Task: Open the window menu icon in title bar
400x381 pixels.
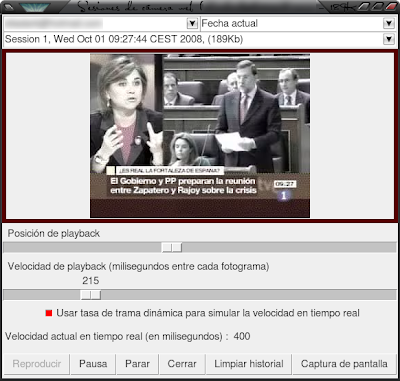Action: pos(9,7)
